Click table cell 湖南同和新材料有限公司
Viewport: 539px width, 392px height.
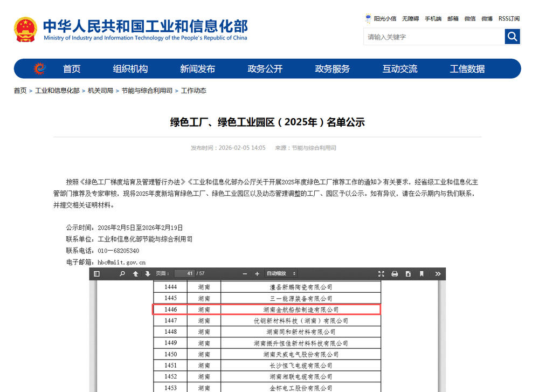(x=301, y=332)
